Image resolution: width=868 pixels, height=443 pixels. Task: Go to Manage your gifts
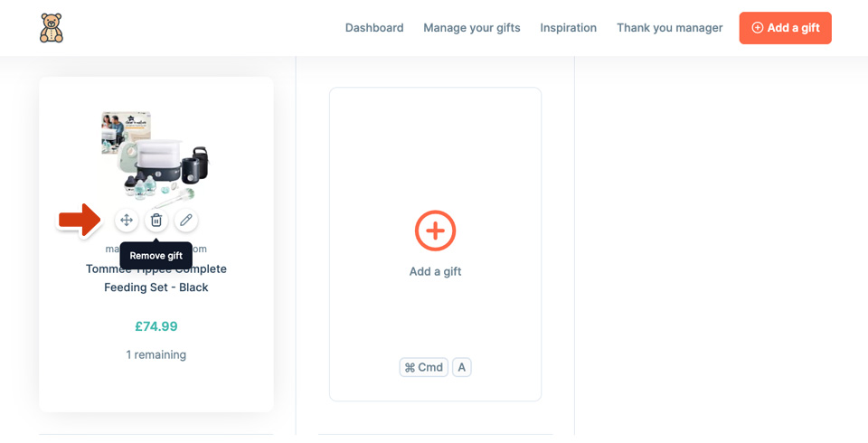[472, 28]
